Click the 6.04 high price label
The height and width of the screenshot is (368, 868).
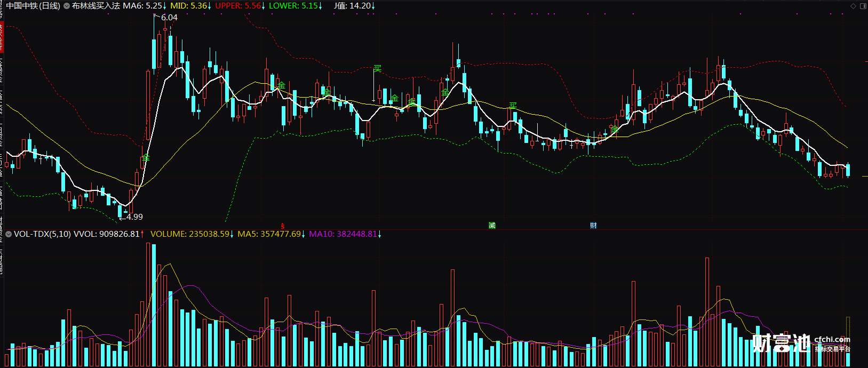tap(169, 18)
